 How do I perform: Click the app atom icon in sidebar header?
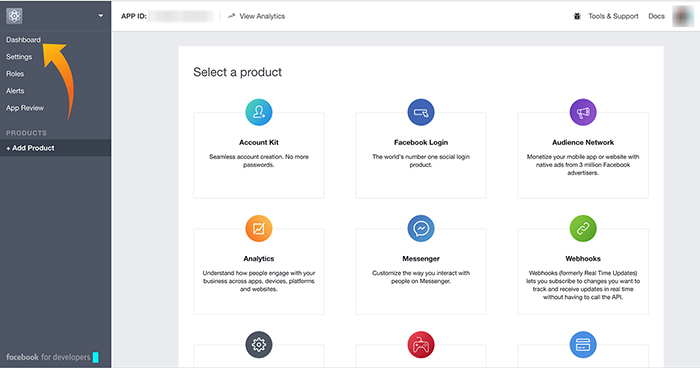14,16
